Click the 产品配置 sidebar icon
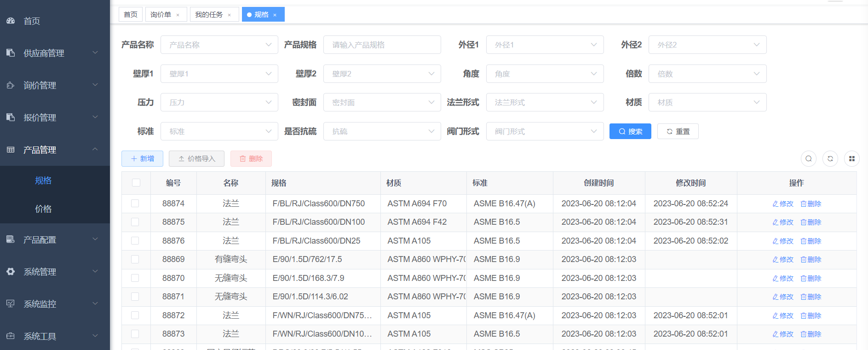 pos(11,239)
